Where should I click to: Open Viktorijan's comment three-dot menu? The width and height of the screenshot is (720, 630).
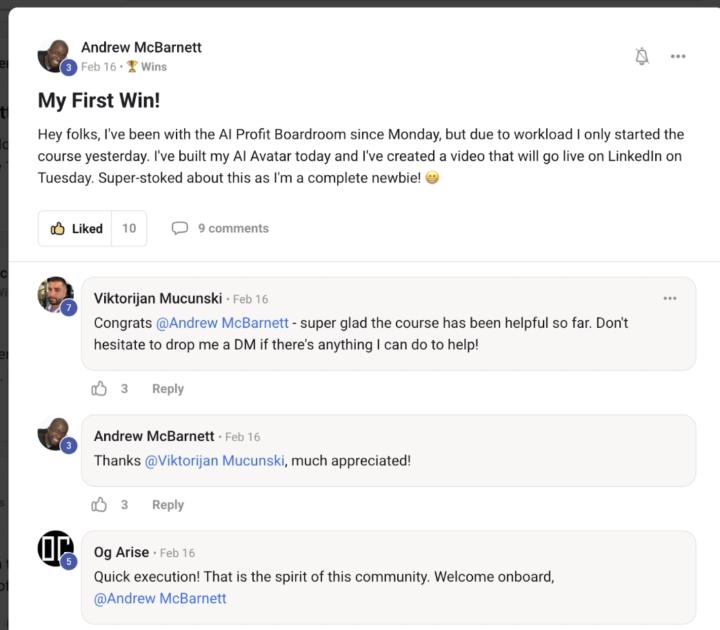coord(670,298)
